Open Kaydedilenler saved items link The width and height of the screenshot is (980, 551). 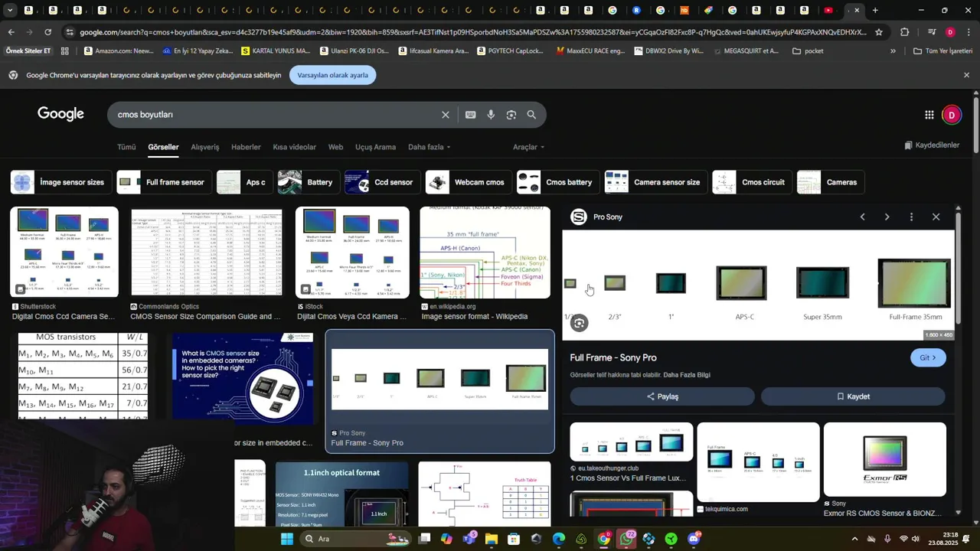pos(932,145)
